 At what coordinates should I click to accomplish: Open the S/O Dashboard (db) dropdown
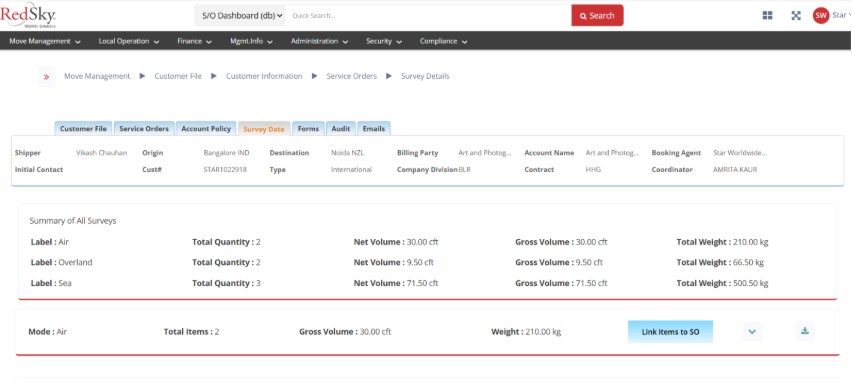(240, 16)
